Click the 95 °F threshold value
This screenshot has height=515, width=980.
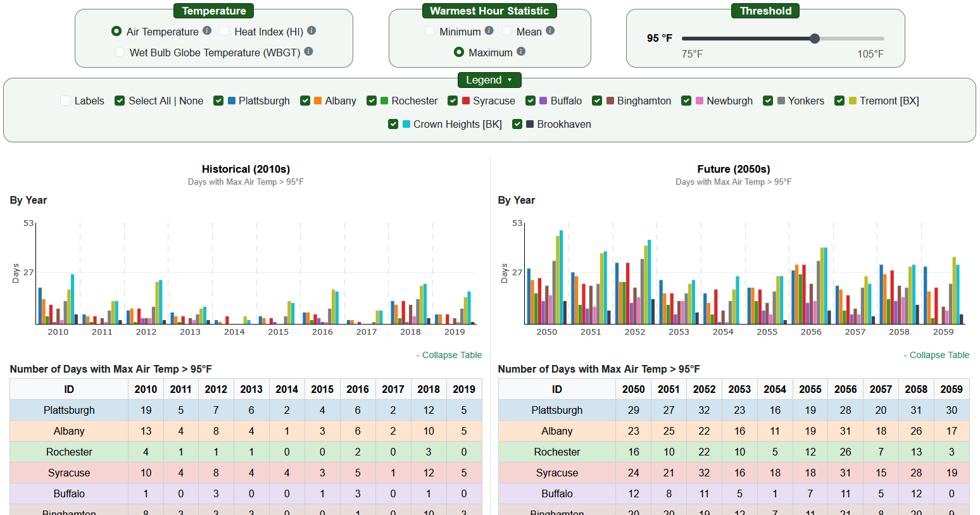pos(660,38)
